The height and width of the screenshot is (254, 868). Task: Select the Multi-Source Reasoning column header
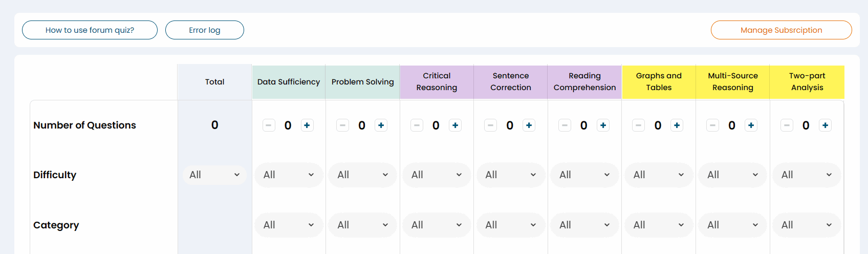733,82
